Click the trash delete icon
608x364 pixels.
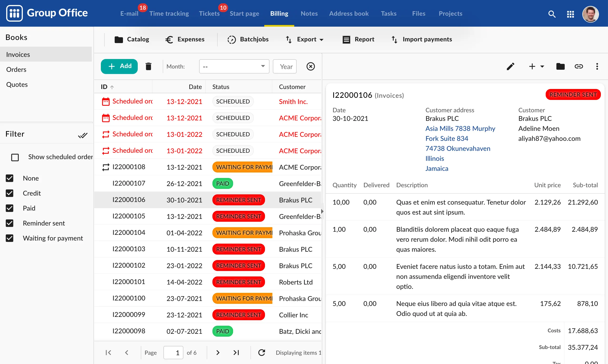click(148, 66)
